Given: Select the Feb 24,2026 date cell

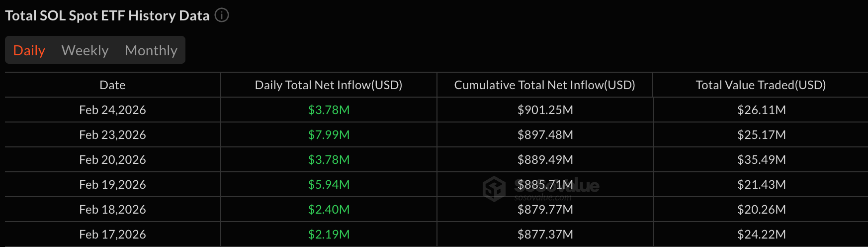Looking at the screenshot, I should coord(112,110).
